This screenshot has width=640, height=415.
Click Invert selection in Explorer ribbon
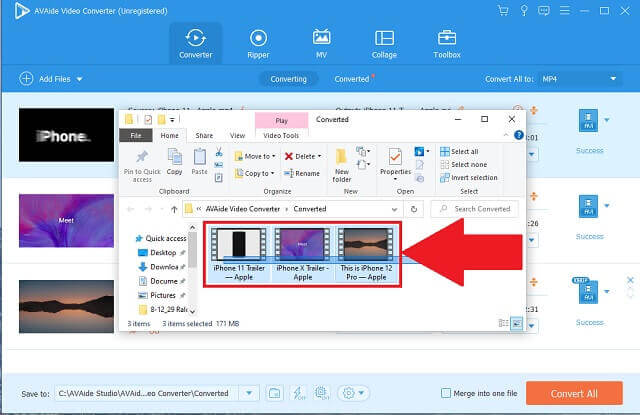coord(469,177)
